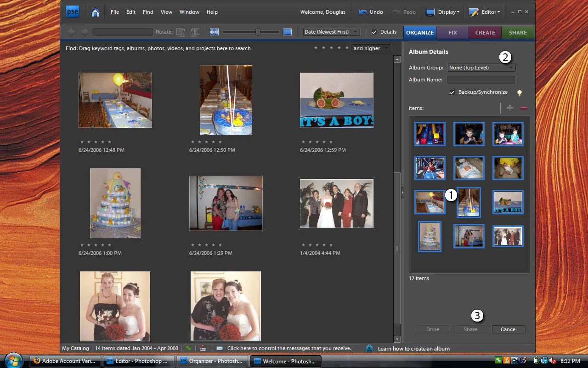Open the Window menu
Viewport: 588px width, 368px height.
[189, 12]
